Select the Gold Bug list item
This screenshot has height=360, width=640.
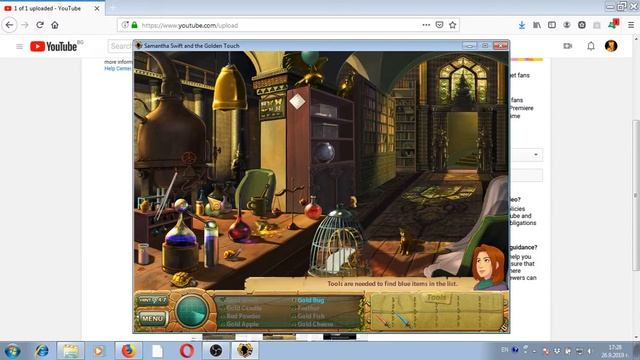click(311, 300)
